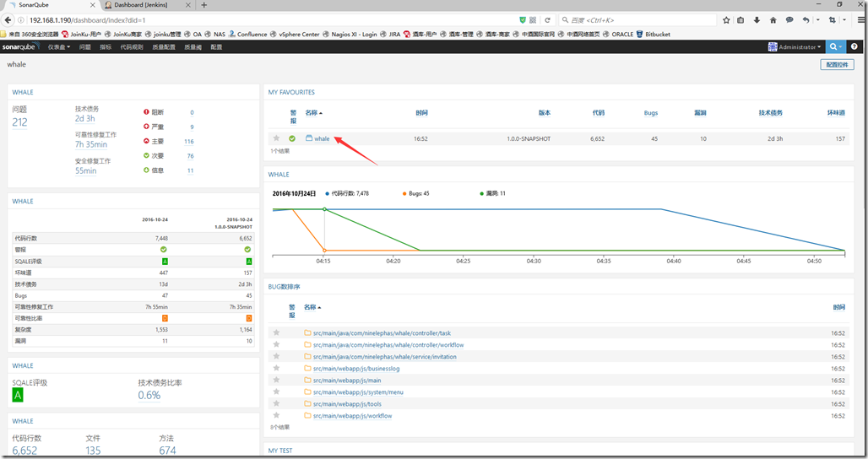Open the 质量配置 quality profiles menu

coord(164,47)
